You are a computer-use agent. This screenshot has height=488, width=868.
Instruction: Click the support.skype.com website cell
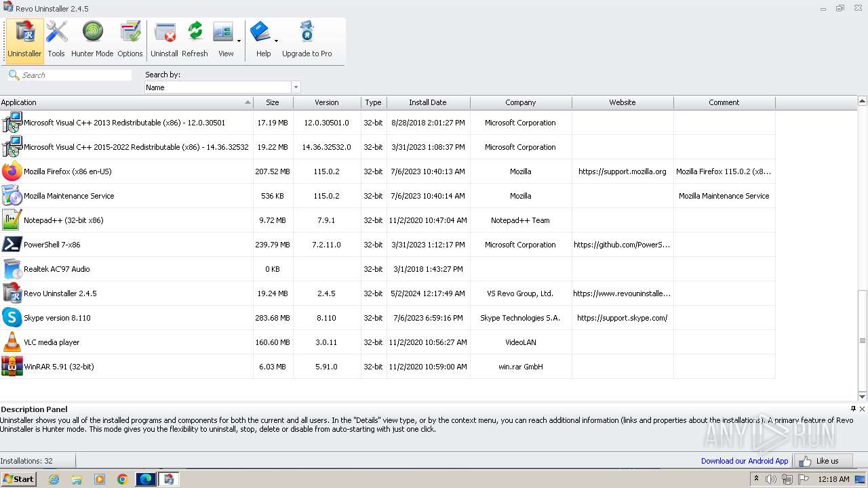click(x=623, y=318)
